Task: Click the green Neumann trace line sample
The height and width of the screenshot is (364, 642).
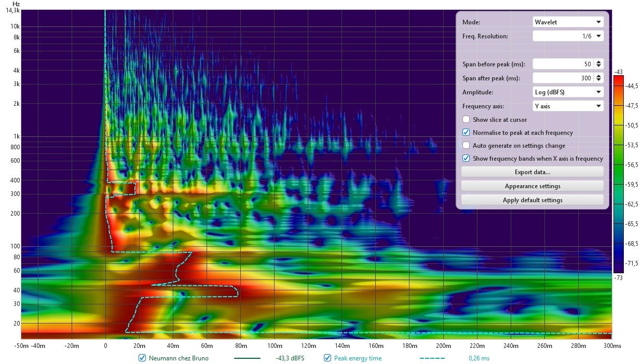Action: pos(247,358)
